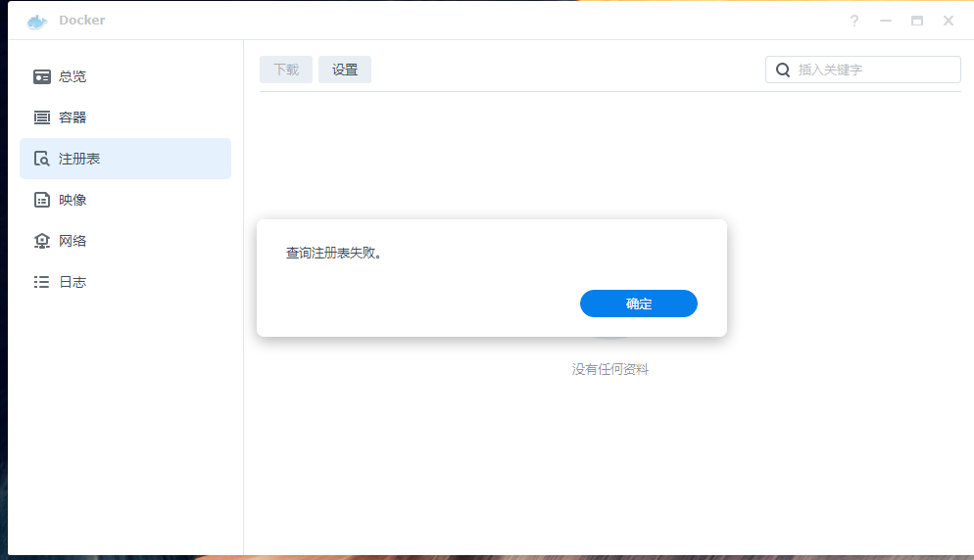View the 日志 section label
Viewport: 974px width, 560px height.
(x=73, y=282)
